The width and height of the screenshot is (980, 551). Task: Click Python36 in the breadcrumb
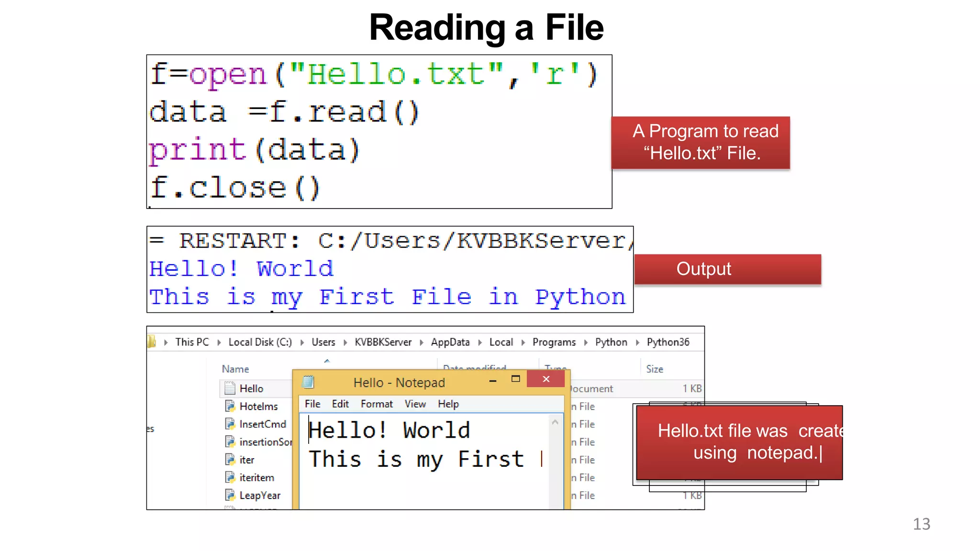[x=668, y=342]
